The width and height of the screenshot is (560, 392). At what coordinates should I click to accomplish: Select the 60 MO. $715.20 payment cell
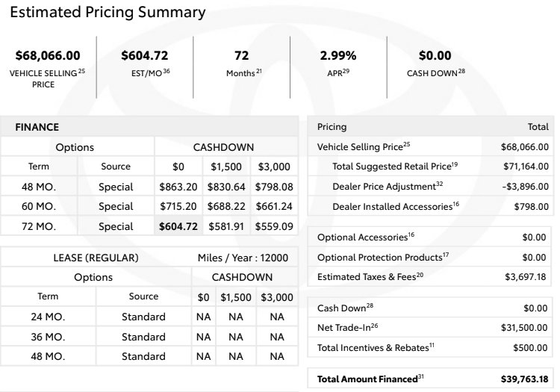pyautogui.click(x=178, y=206)
